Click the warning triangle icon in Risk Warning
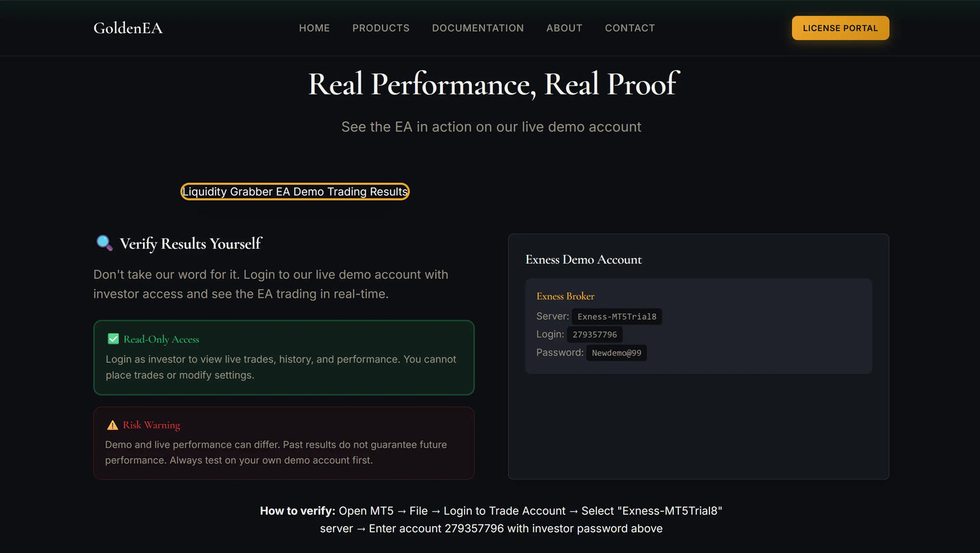The width and height of the screenshot is (980, 553). pos(113,425)
